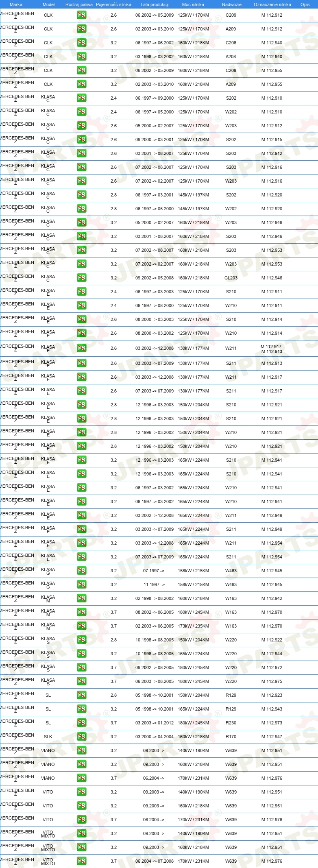Click fuel icon in W220 M 112.972 row
318x868 pixels.
[x=81, y=667]
